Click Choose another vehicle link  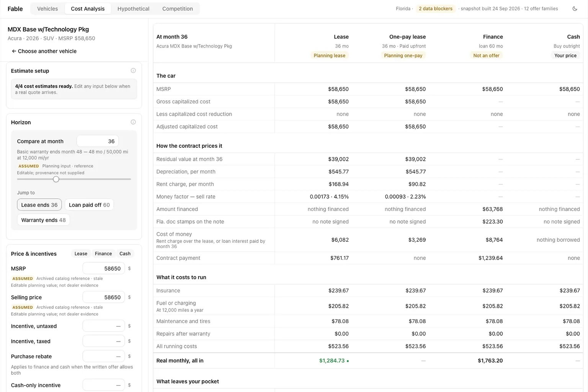click(x=44, y=51)
